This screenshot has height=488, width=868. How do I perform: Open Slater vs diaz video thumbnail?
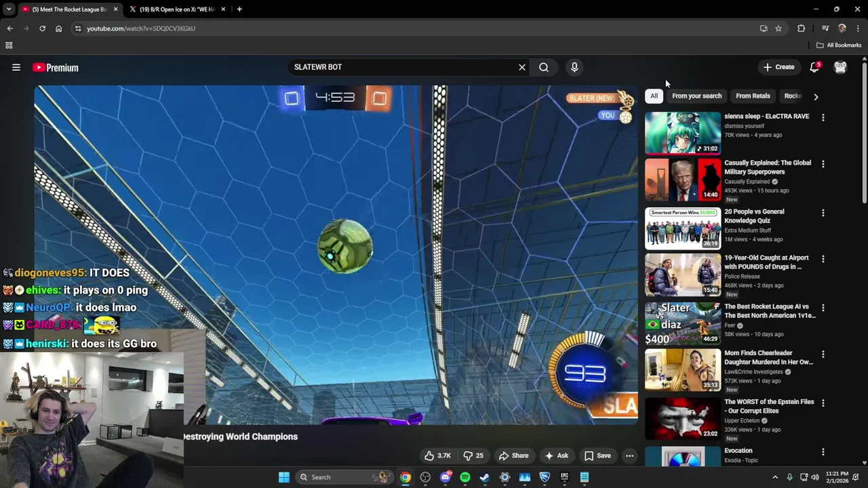click(x=683, y=324)
